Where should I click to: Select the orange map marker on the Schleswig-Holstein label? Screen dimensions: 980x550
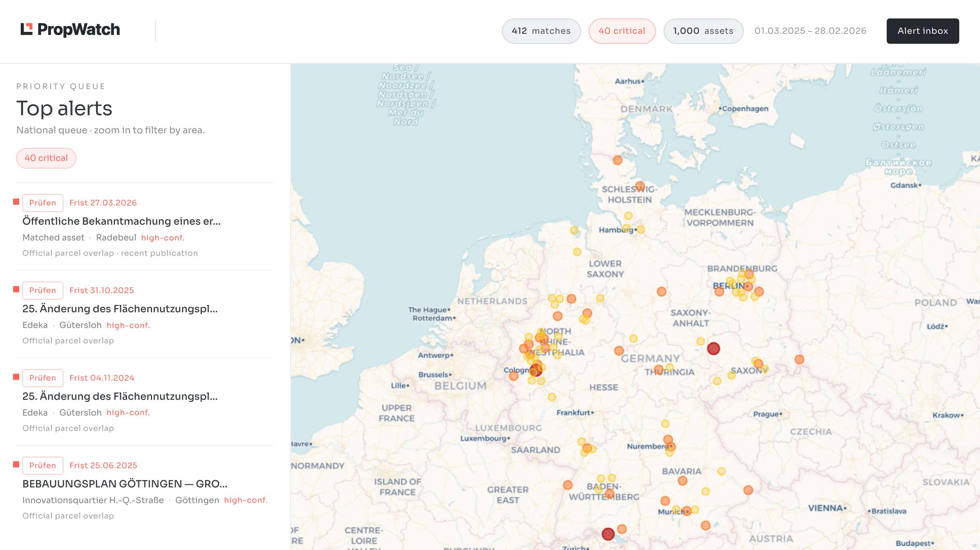pos(640,186)
